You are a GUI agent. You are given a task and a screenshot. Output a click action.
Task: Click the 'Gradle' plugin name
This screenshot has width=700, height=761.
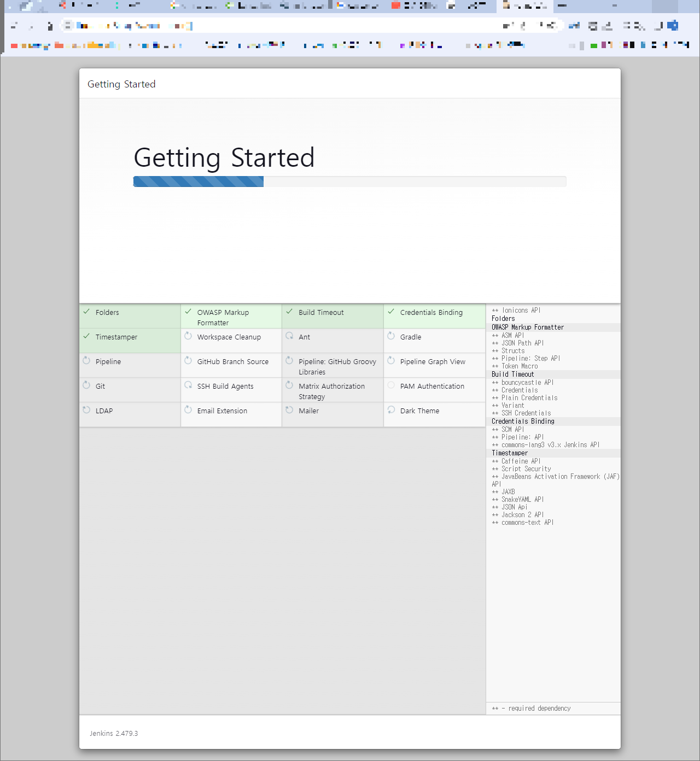pos(411,337)
